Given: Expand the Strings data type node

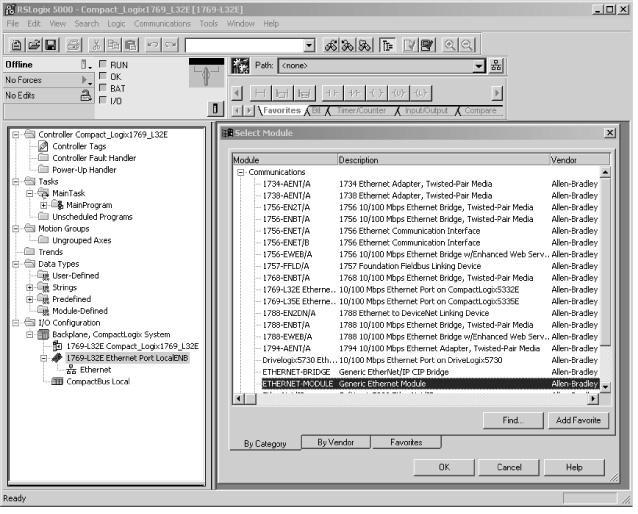Looking at the screenshot, I should tap(29, 287).
